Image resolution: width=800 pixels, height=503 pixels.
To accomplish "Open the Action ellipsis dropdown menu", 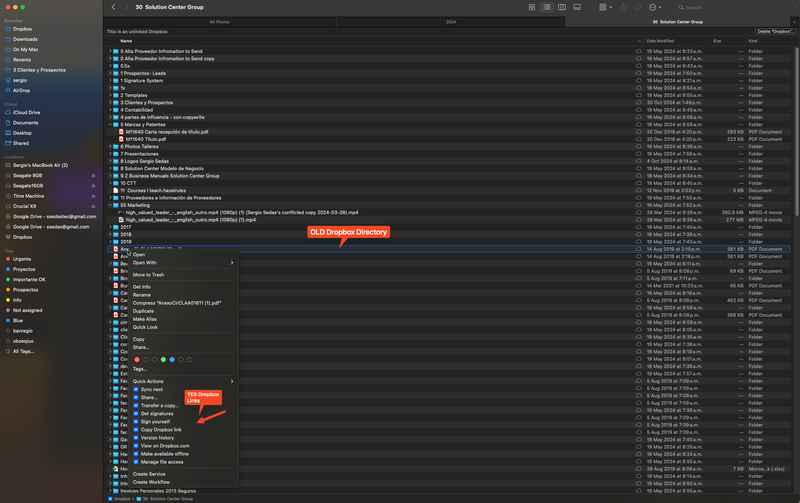I will coord(655,7).
